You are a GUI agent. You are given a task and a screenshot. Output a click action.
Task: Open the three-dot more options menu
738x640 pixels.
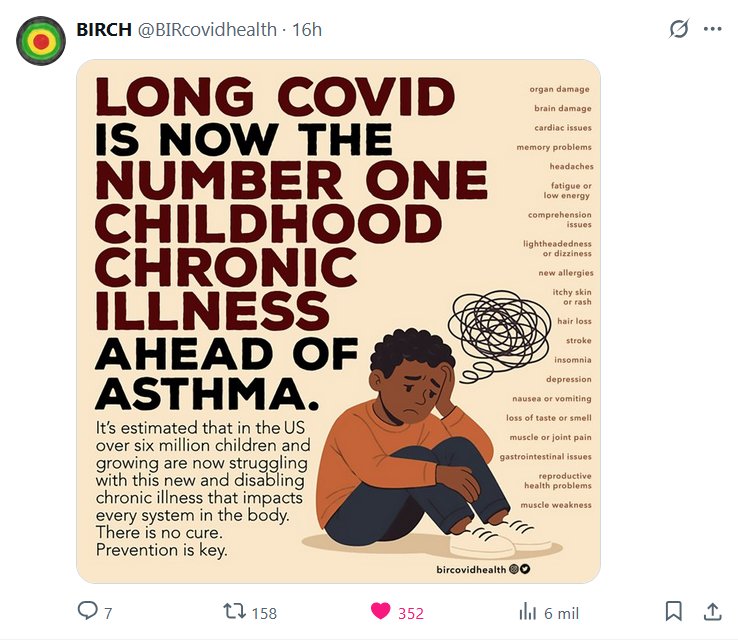[x=712, y=29]
